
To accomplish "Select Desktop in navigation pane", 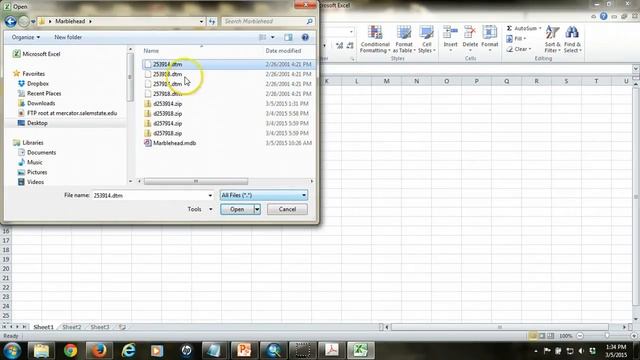I will pos(37,123).
